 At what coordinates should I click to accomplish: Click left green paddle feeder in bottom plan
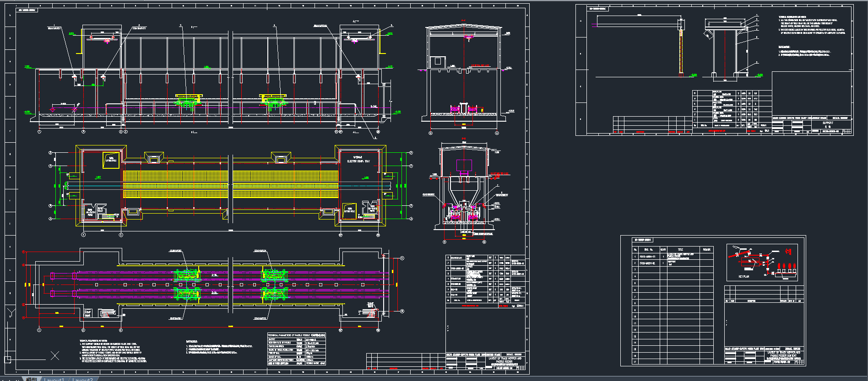(x=186, y=284)
